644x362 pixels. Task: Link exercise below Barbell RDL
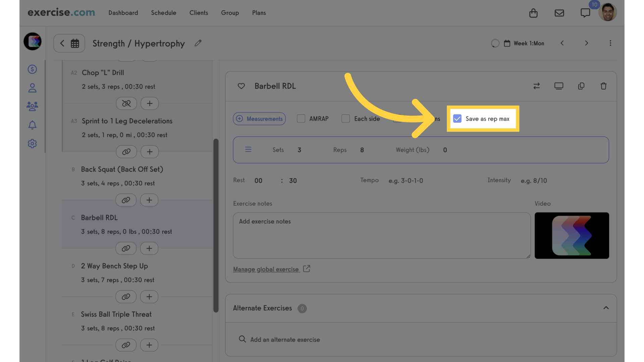click(126, 248)
